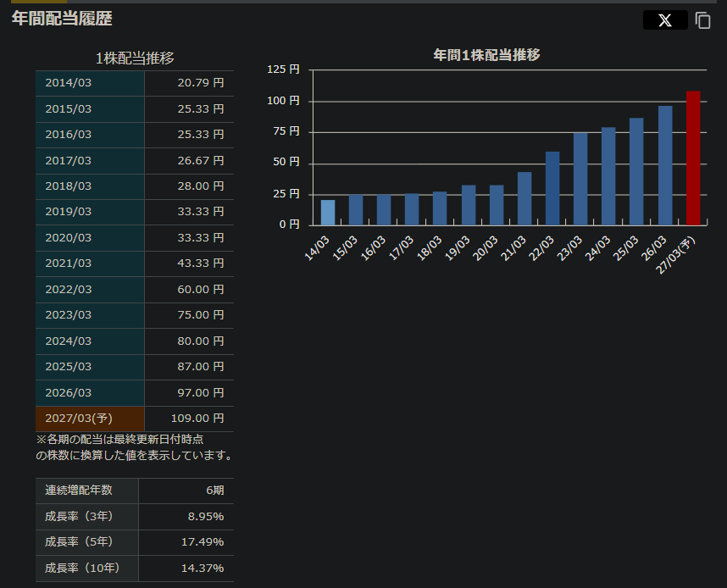Viewport: 727px width, 588px height.
Task: Select the 20.79 円 dividend value
Action: [201, 83]
